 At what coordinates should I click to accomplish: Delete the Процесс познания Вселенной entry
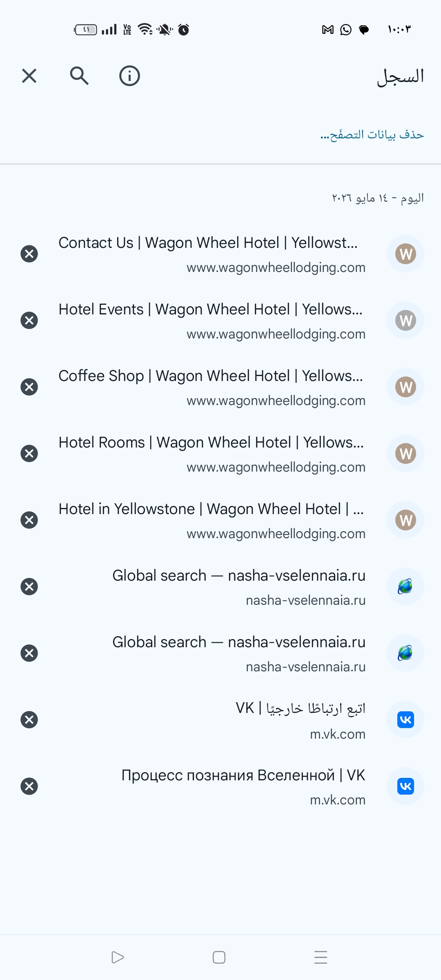point(29,786)
